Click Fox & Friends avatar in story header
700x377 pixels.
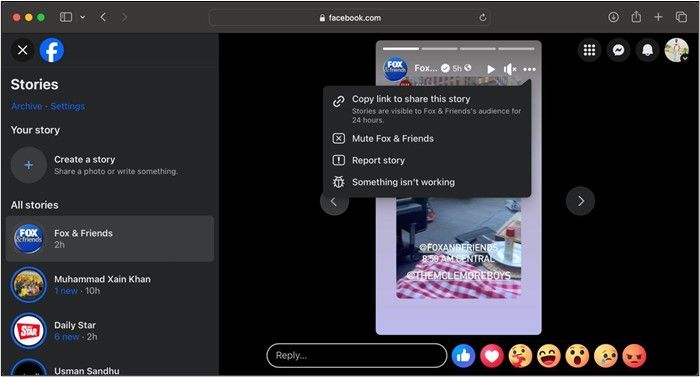[395, 69]
